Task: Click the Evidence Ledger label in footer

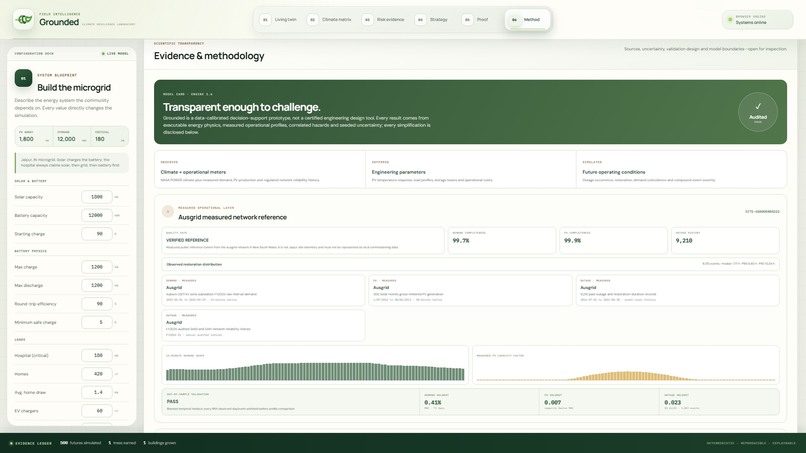Action: (30, 443)
